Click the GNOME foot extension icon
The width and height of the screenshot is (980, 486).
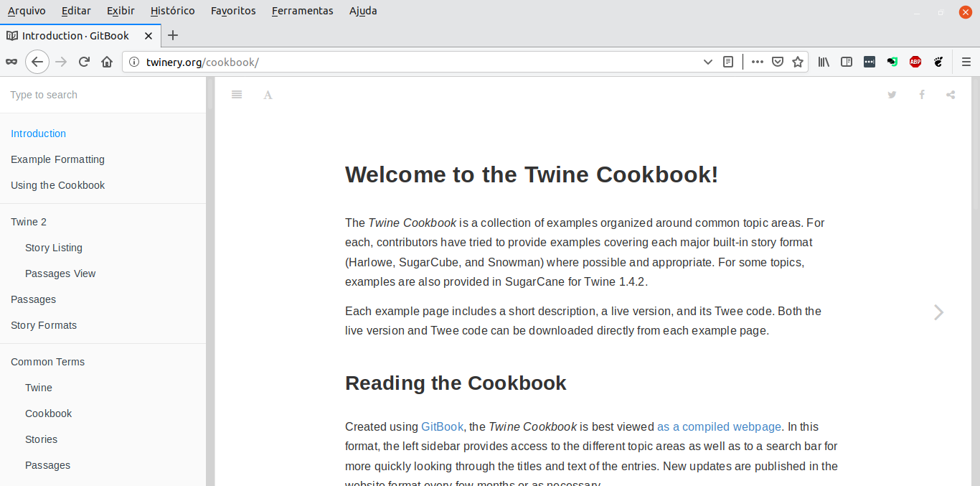[938, 62]
